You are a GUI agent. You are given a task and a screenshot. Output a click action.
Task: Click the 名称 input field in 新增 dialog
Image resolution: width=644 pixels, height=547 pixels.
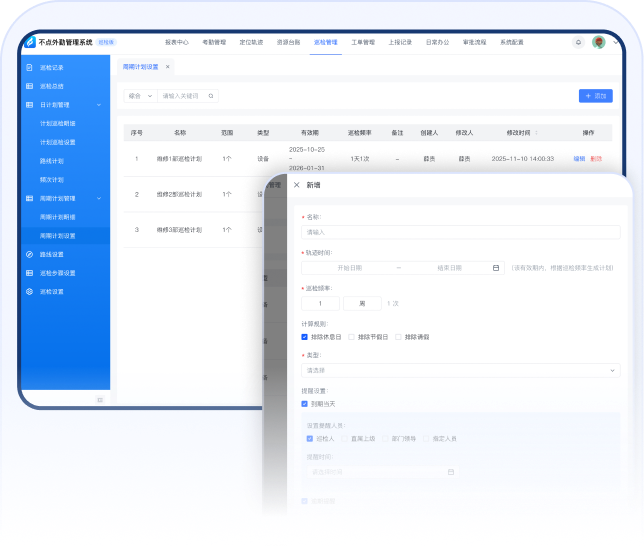click(x=460, y=232)
